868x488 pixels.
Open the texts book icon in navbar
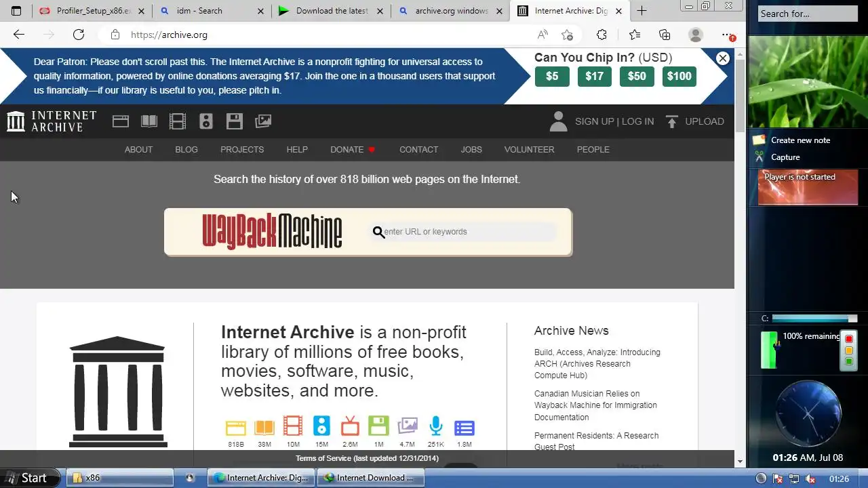(149, 121)
